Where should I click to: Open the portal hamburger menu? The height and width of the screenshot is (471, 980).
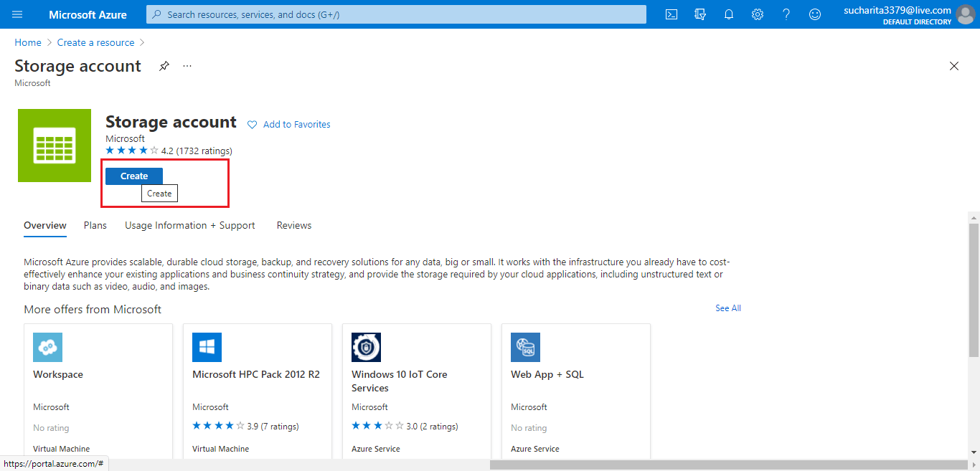[17, 14]
